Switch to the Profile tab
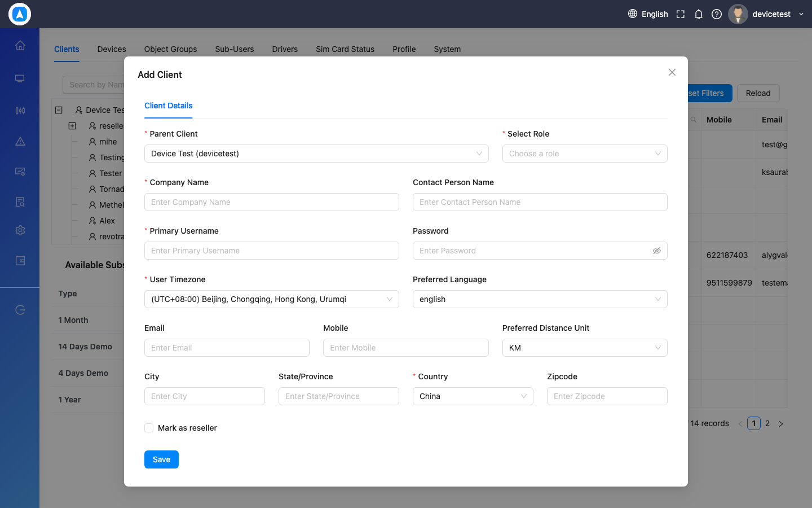Viewport: 812px width, 508px height. point(404,49)
